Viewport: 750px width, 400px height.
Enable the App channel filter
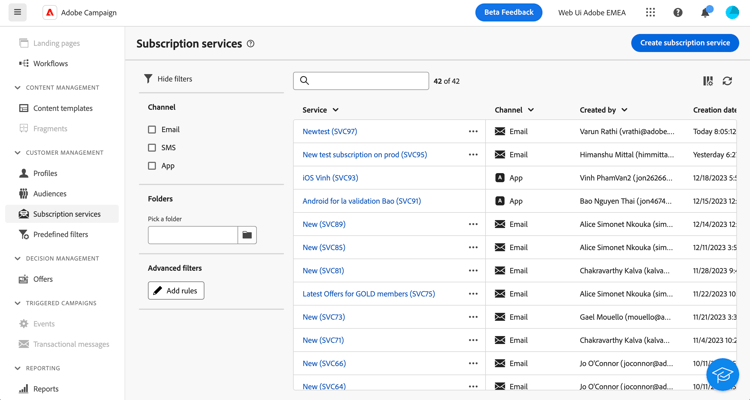click(x=152, y=166)
